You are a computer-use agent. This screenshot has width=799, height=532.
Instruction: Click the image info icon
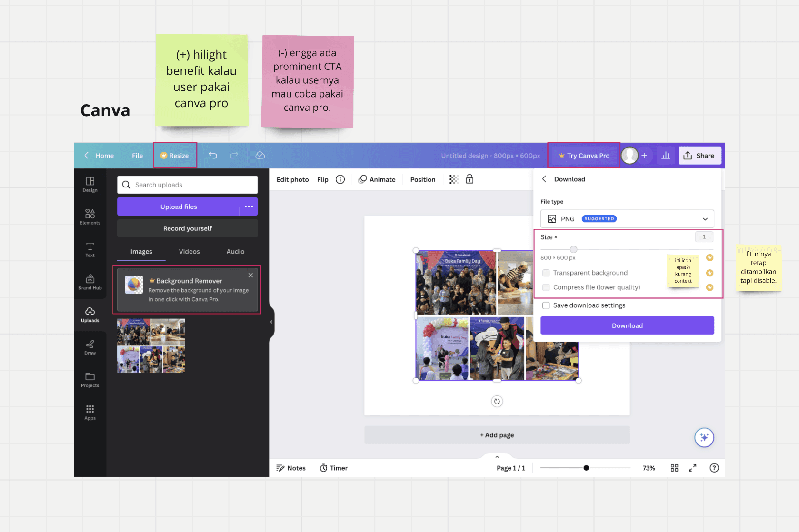tap(340, 179)
